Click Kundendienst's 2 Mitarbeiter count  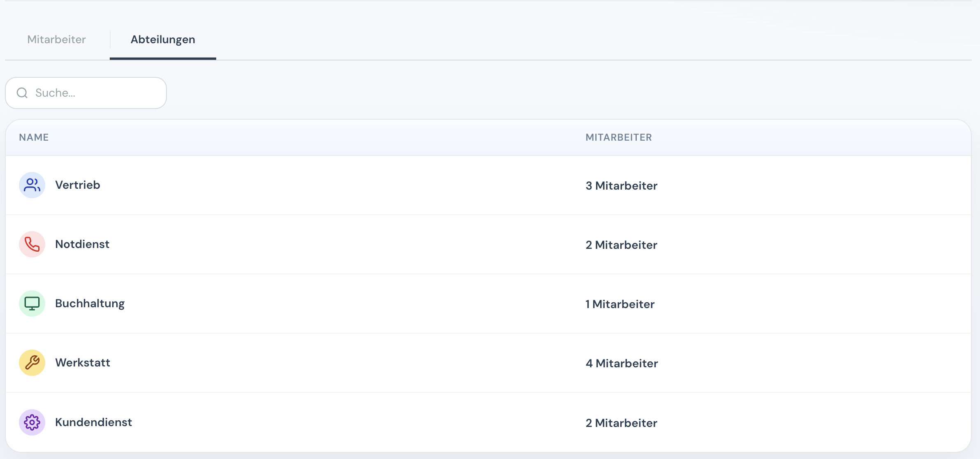tap(621, 423)
